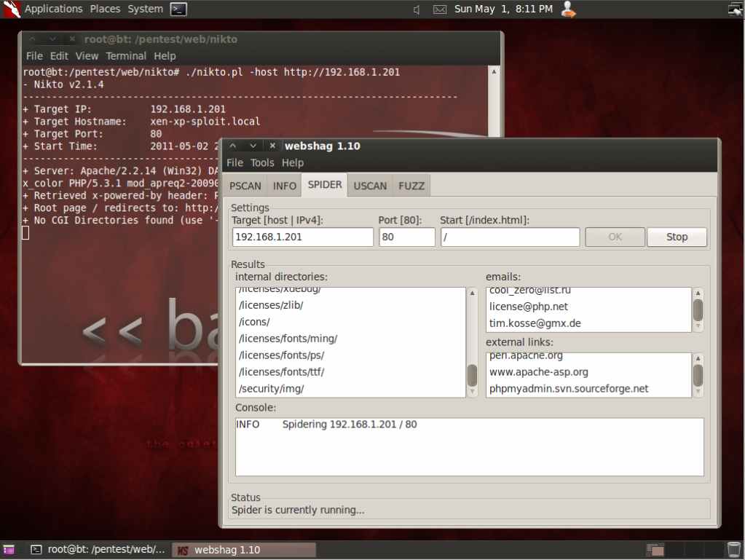Click the user switcher icon

(x=568, y=9)
